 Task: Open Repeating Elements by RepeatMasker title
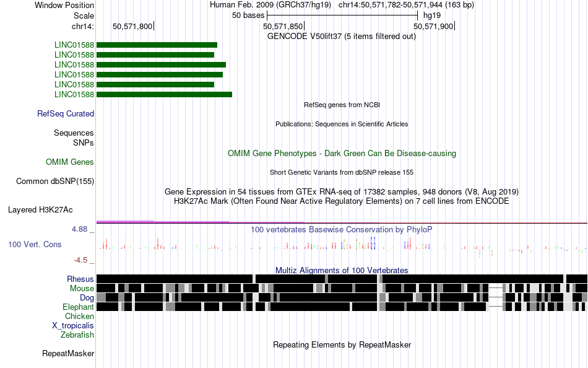(342, 344)
